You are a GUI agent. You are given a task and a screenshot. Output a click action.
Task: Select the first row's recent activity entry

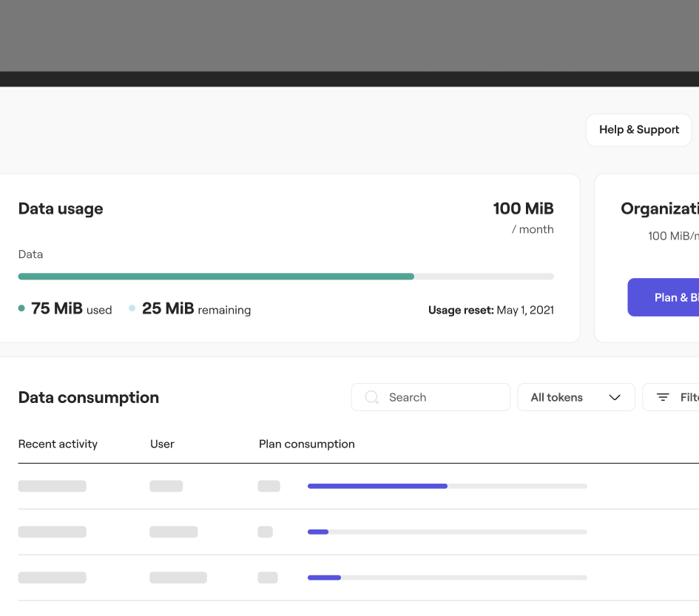click(x=52, y=486)
